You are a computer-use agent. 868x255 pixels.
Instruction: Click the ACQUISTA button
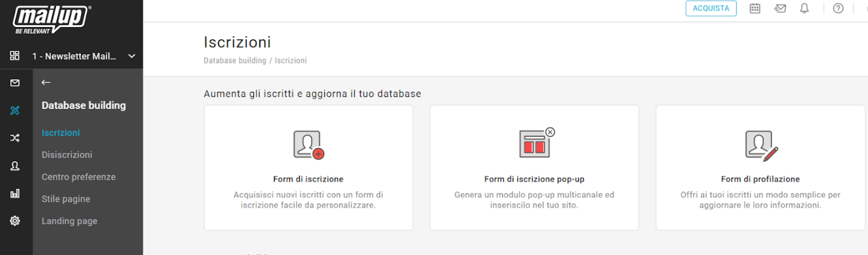point(711,8)
